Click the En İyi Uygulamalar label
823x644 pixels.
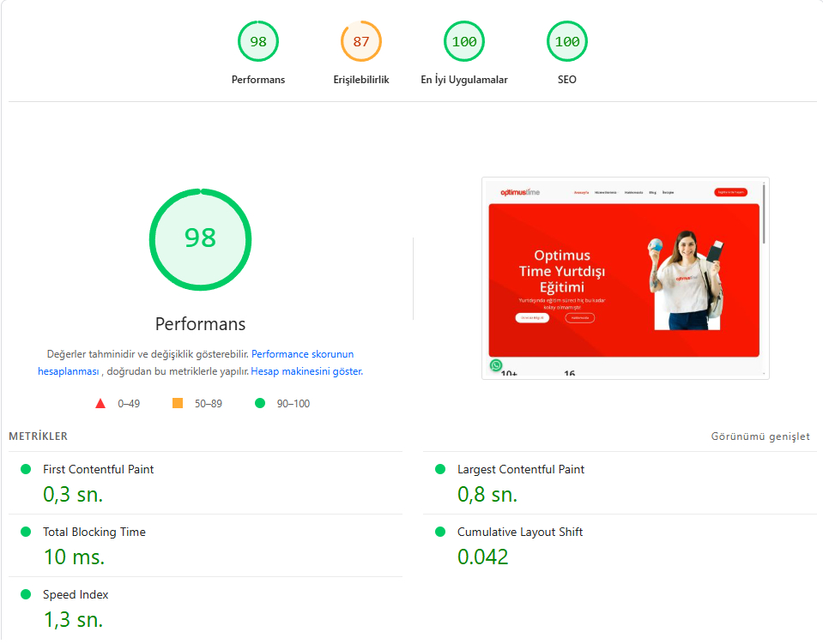pos(464,80)
